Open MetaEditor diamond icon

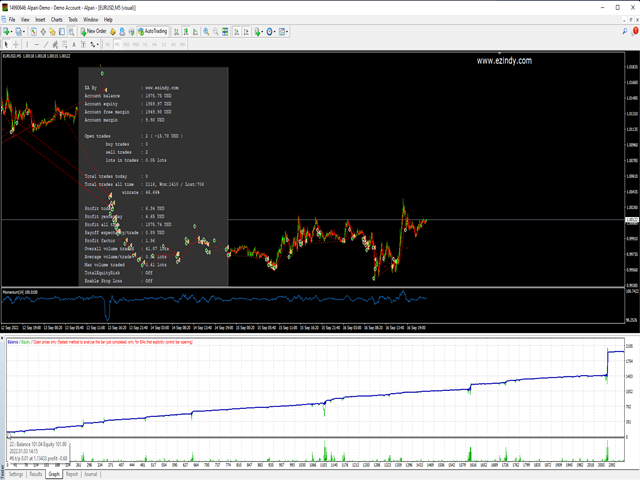tap(113, 31)
